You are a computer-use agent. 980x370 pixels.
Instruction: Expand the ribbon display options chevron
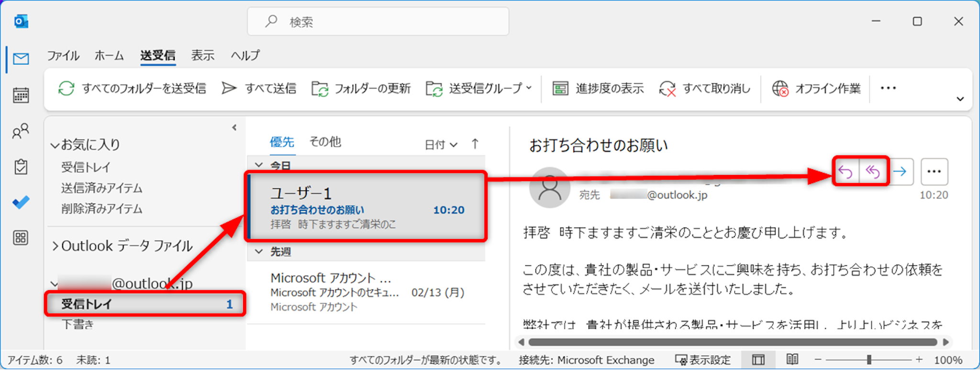tap(960, 99)
